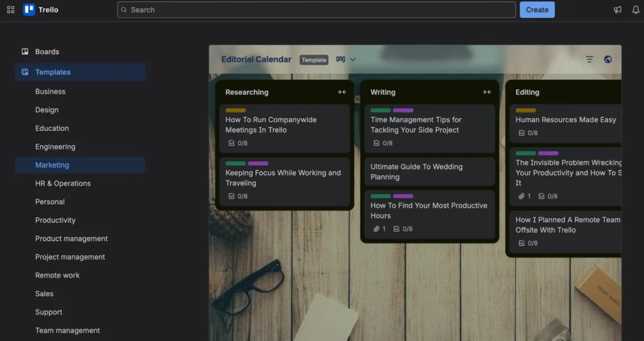The height and width of the screenshot is (341, 644).
Task: Click checklist icon on Remote Team Offsite card
Action: [x=521, y=243]
